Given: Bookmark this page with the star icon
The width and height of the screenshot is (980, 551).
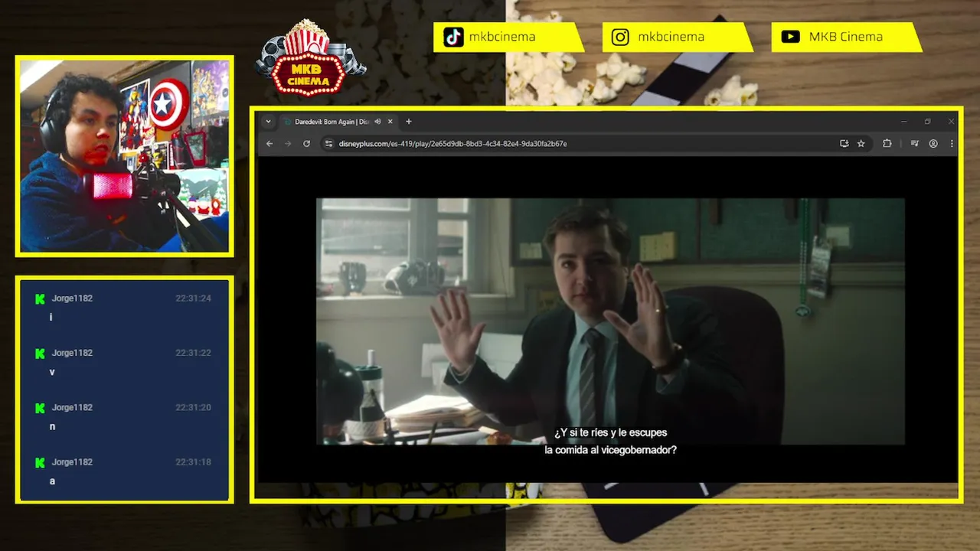Looking at the screenshot, I should (x=861, y=143).
